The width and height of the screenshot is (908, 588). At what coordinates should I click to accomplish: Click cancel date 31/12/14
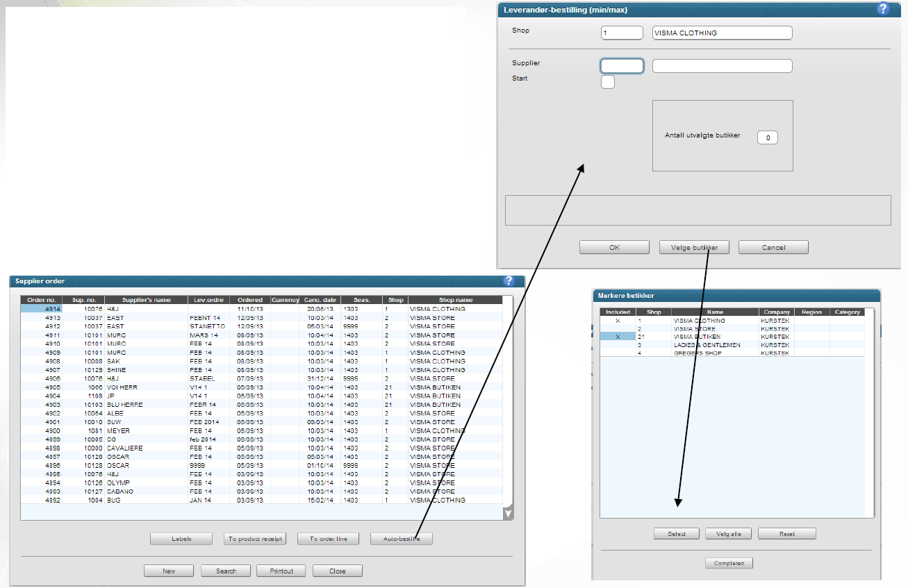320,378
